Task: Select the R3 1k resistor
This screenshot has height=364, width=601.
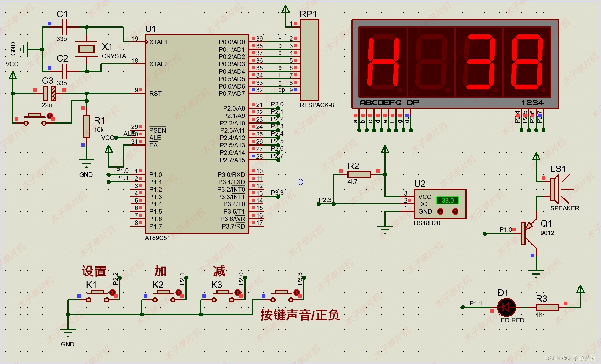Action: pyautogui.click(x=547, y=307)
